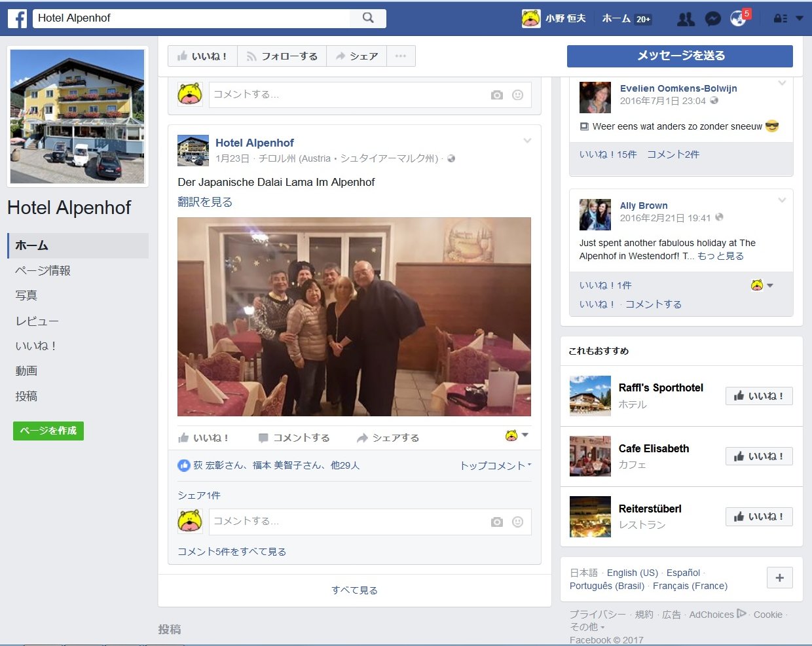Click the search magnifier button
812x646 pixels.
[368, 18]
